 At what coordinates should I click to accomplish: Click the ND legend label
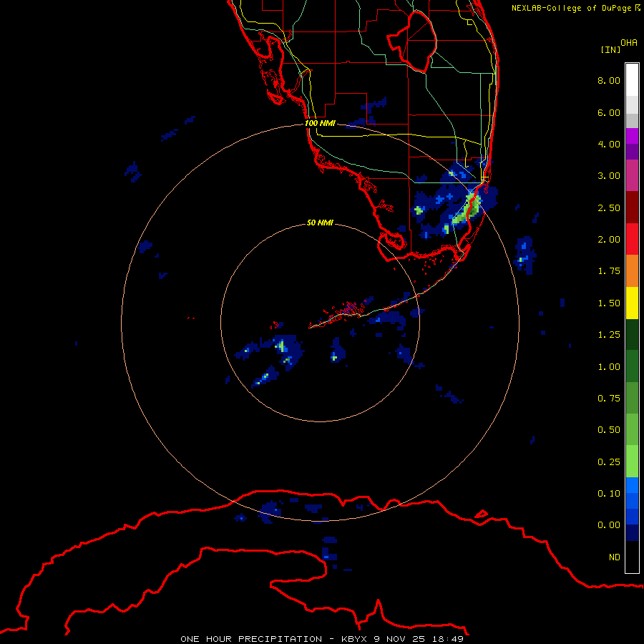pyautogui.click(x=615, y=557)
